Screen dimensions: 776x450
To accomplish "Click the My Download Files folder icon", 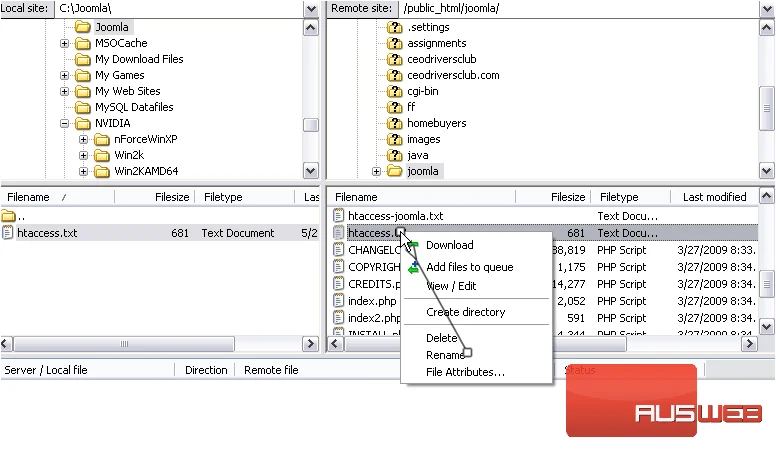I will 83,59.
